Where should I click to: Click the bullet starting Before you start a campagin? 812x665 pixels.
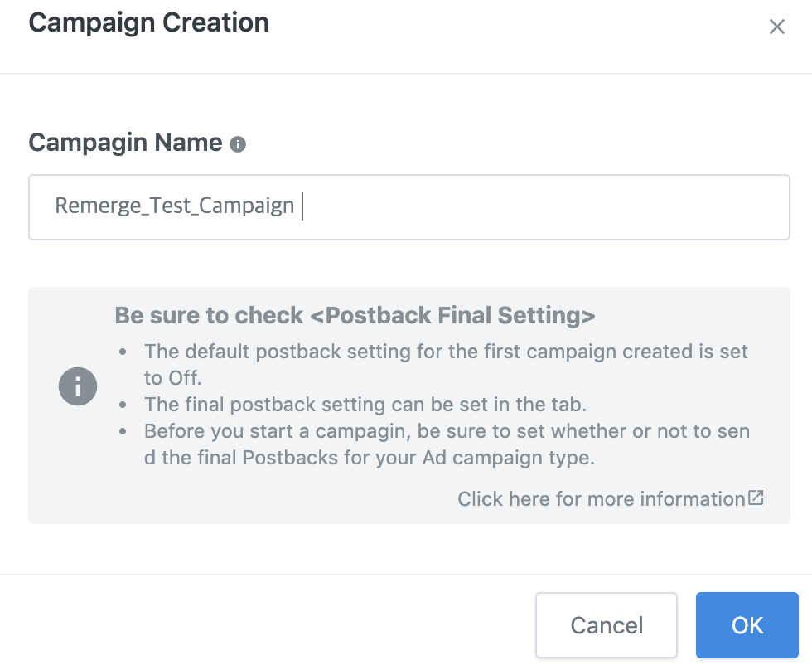coord(447,444)
